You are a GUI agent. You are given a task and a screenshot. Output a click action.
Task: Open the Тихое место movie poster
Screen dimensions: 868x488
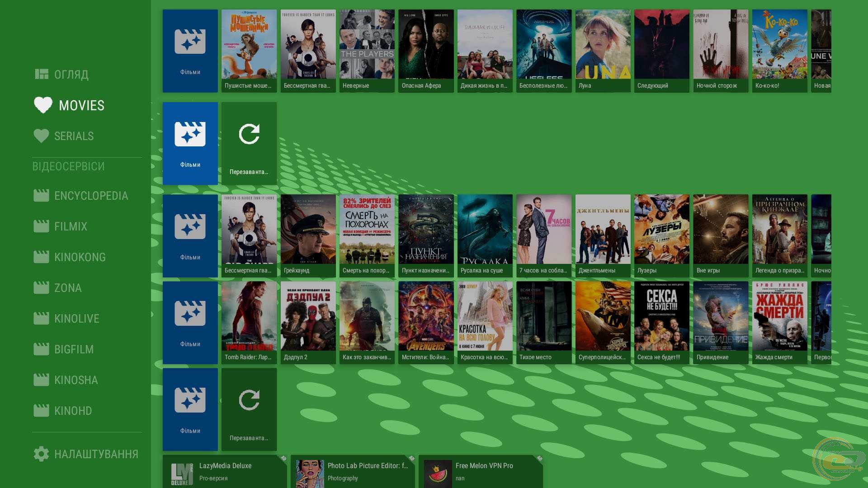[x=543, y=322]
